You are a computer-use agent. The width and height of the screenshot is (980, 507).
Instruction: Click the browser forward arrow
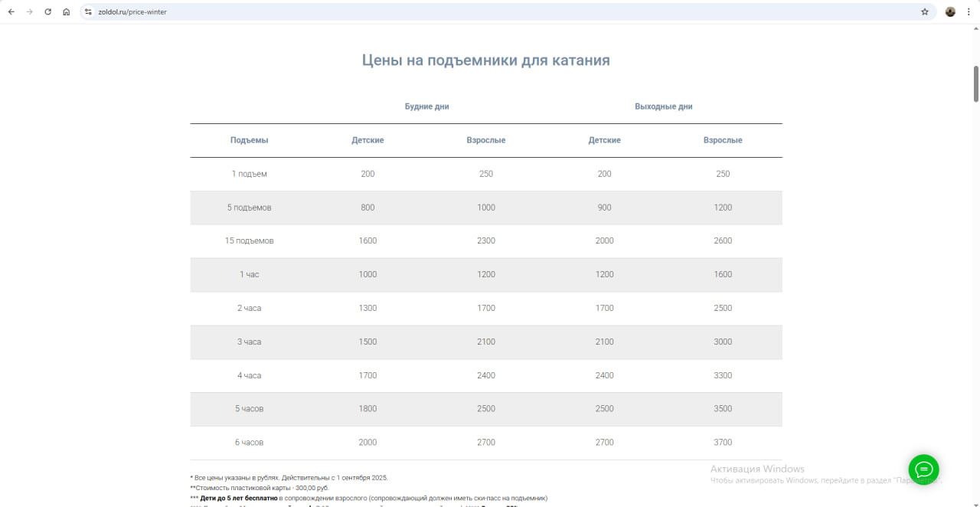(30, 12)
